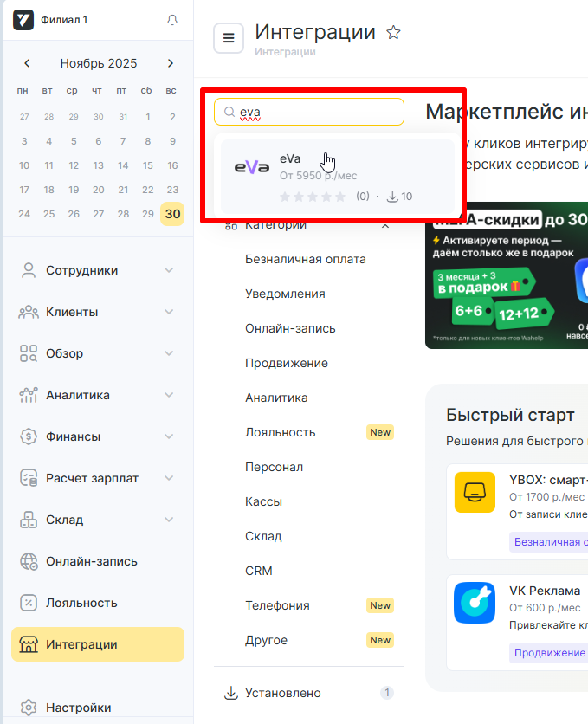The width and height of the screenshot is (588, 724).
Task: Collapse the Категории list chevron
Action: (385, 225)
